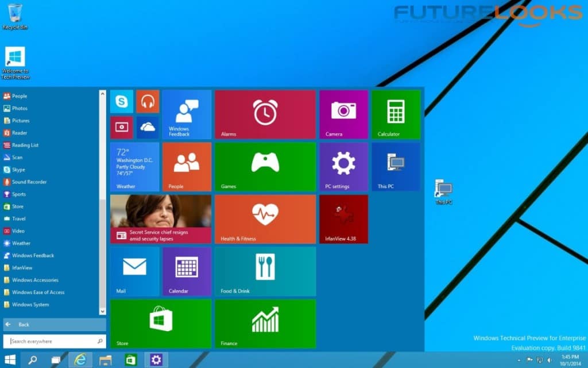This screenshot has width=588, height=368.
Task: Launch the Calendar tile
Action: pyautogui.click(x=186, y=271)
